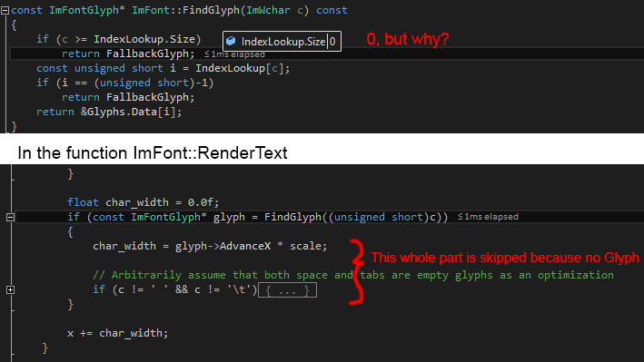Click the second 'return FallbackGlyph;' line
The height and width of the screenshot is (362, 644).
pyautogui.click(x=128, y=97)
